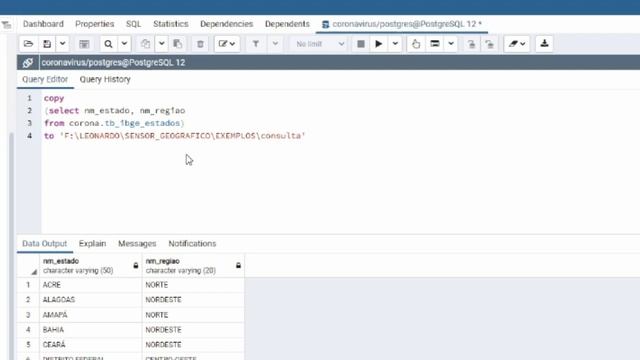
Task: Select the Data Output tab
Action: [44, 244]
